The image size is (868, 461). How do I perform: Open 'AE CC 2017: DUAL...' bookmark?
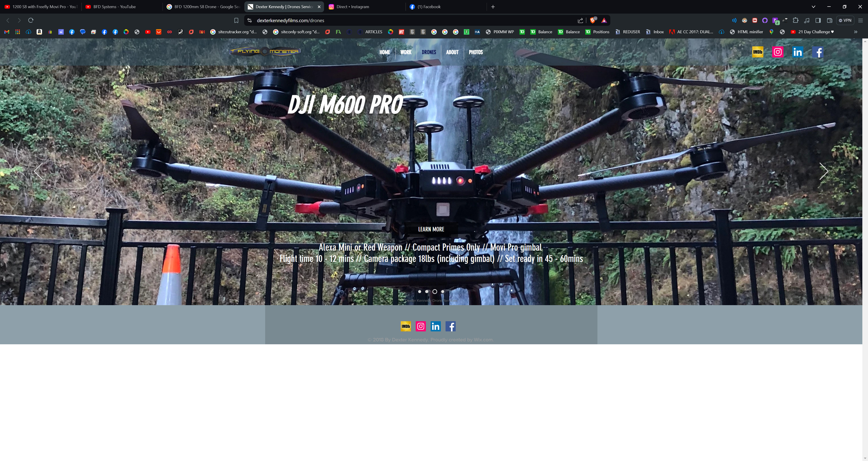tap(691, 32)
